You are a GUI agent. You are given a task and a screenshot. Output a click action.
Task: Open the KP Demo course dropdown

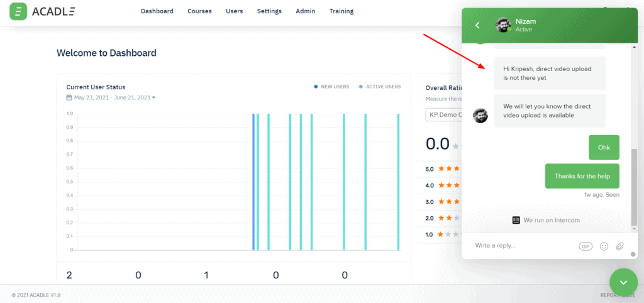pos(444,115)
